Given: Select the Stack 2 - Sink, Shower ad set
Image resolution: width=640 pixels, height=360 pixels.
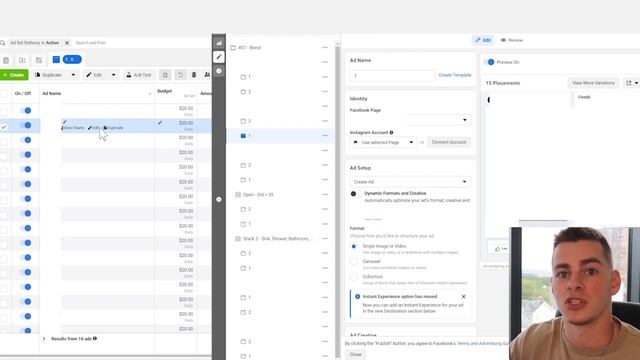Looking at the screenshot, I should coord(275,239).
